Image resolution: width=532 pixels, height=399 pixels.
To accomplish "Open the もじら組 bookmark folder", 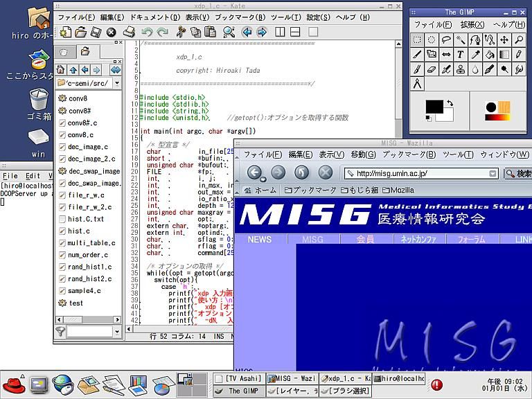I will click(360, 190).
